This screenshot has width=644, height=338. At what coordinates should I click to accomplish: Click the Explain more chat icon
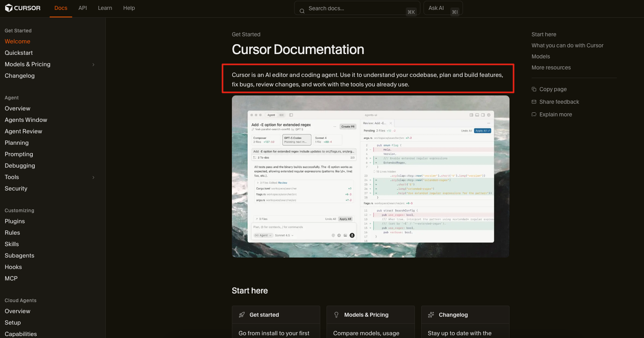[x=534, y=114]
